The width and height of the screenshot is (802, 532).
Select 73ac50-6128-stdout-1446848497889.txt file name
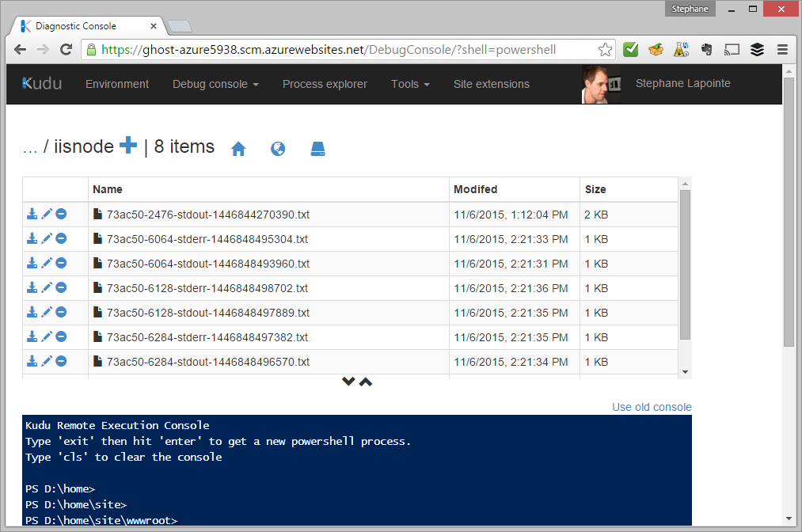[207, 313]
